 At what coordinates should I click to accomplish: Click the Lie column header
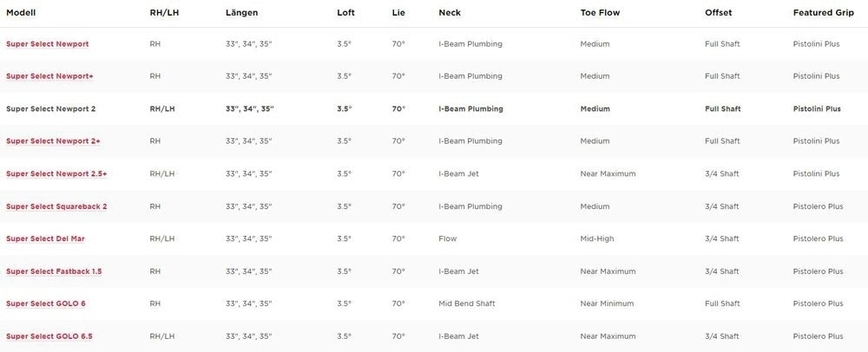tap(398, 13)
